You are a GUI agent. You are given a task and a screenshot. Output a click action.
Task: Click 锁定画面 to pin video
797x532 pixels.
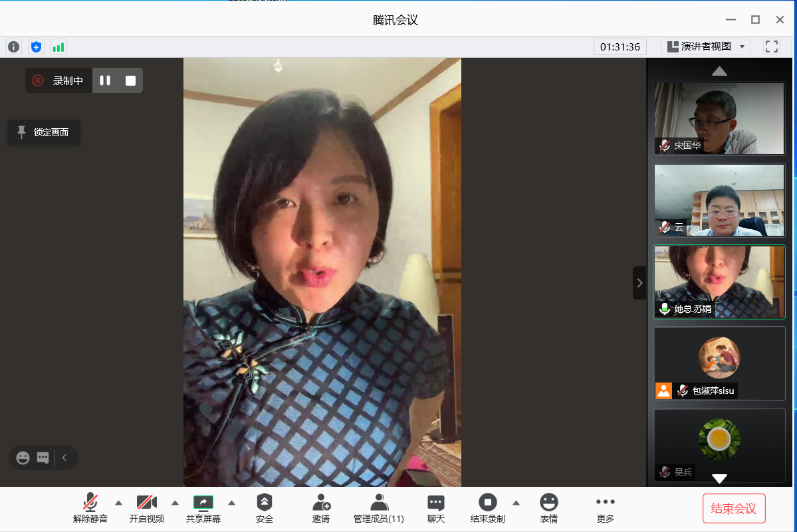click(x=44, y=132)
